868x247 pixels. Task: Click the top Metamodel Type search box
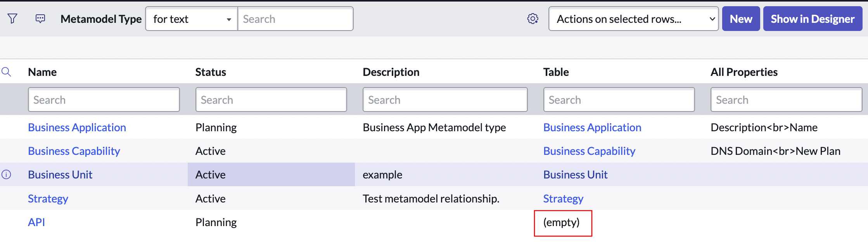click(295, 19)
